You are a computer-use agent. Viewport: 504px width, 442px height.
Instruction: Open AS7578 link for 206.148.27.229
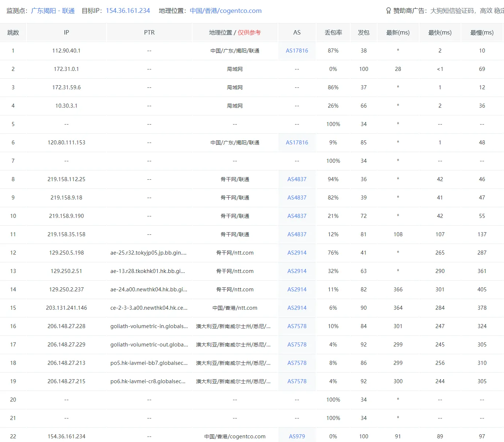pos(297,345)
